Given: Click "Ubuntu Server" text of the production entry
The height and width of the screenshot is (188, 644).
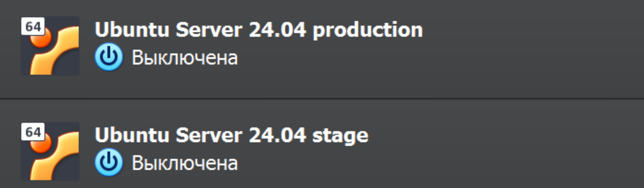Looking at the screenshot, I should [x=168, y=30].
